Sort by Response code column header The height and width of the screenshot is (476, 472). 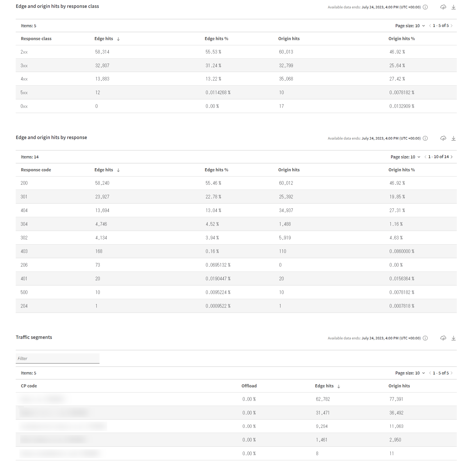pyautogui.click(x=36, y=170)
